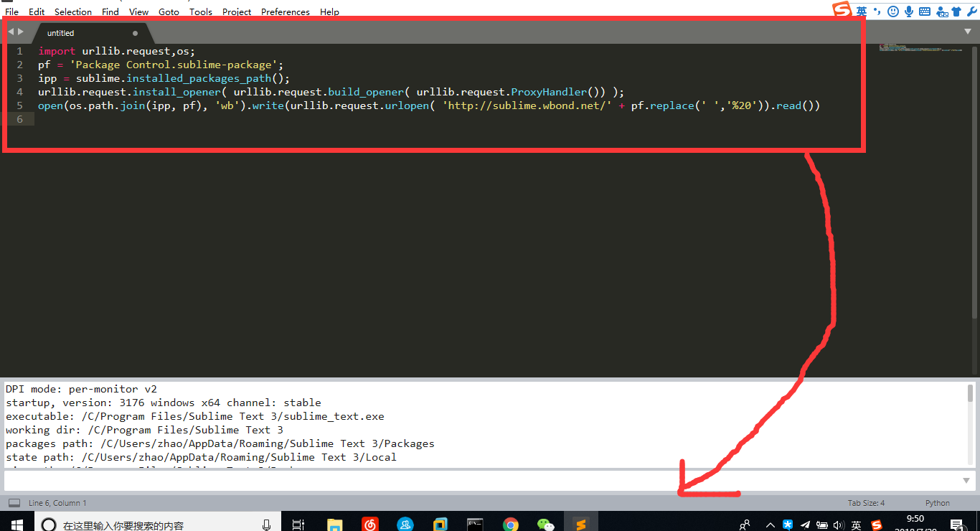
Task: Click into the console input field
Action: click(481, 481)
